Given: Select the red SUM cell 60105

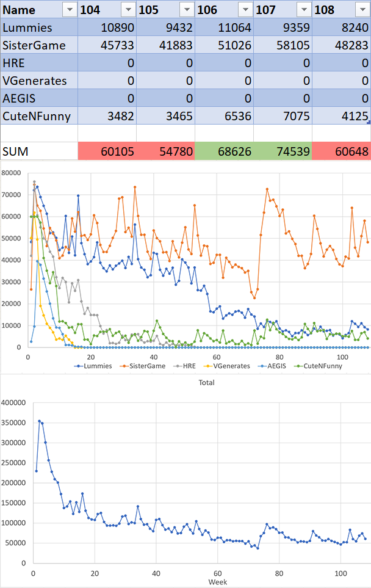Looking at the screenshot, I should point(107,151).
